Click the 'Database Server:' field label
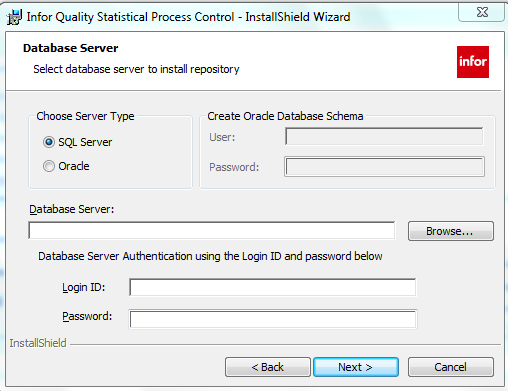 pos(72,209)
